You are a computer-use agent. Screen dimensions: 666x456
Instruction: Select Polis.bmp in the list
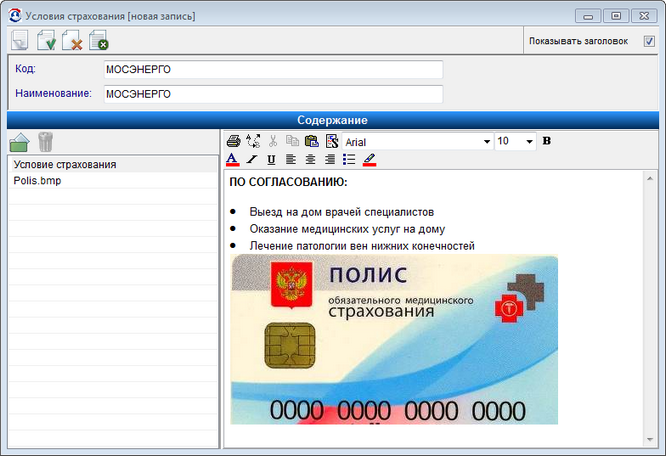[x=113, y=181]
